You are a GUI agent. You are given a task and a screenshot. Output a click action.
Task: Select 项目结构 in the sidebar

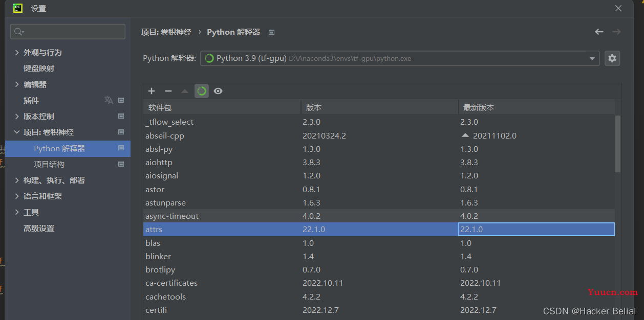(49, 164)
